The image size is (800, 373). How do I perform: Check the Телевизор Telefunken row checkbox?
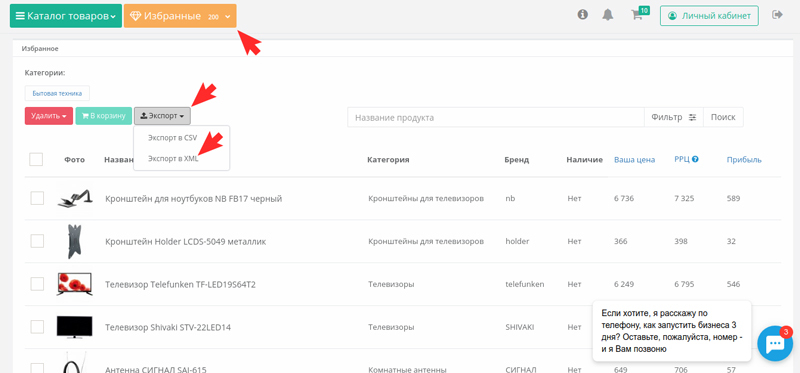pyautogui.click(x=37, y=284)
